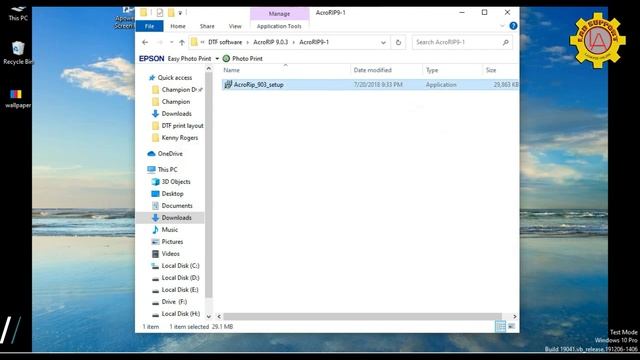Click AcroRIP9-1 breadcrumb segment
Image resolution: width=640 pixels, height=360 pixels.
pyautogui.click(x=314, y=42)
